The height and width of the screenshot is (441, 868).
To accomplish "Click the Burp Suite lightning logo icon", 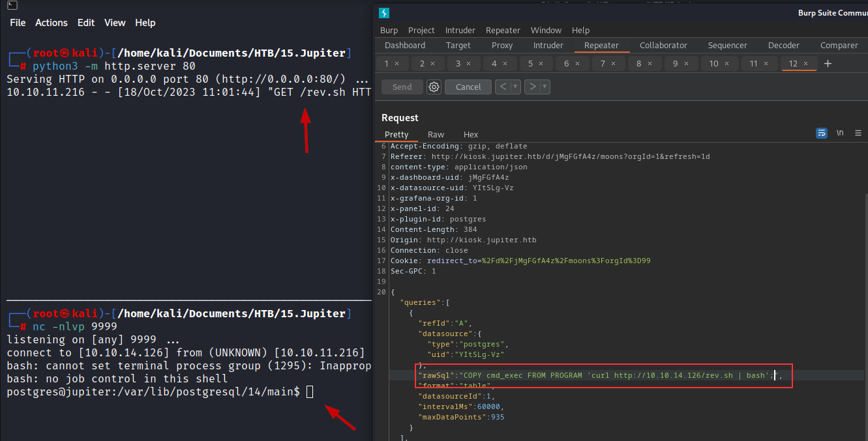I will pyautogui.click(x=384, y=12).
